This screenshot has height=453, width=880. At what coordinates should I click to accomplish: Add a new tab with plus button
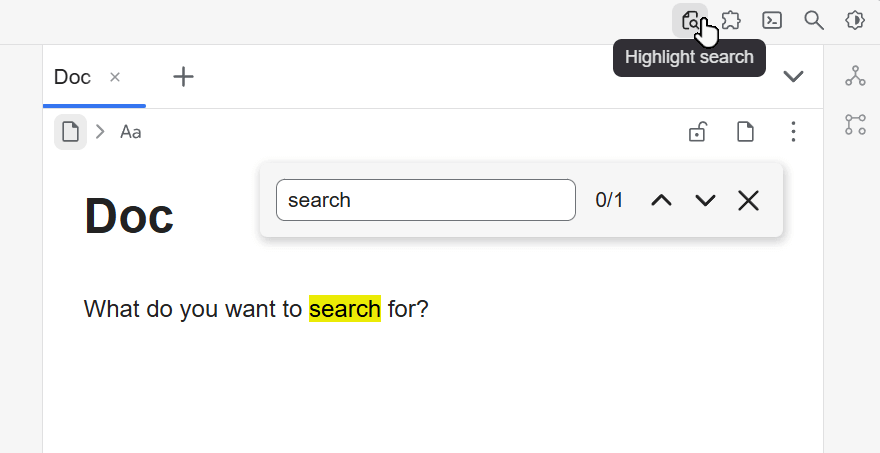pos(183,77)
